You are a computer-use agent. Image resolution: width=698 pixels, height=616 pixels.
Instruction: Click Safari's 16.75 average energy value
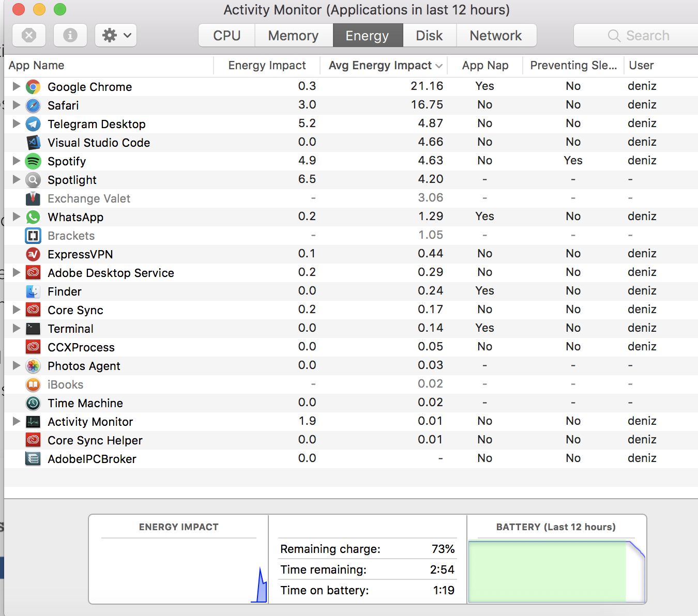427,105
